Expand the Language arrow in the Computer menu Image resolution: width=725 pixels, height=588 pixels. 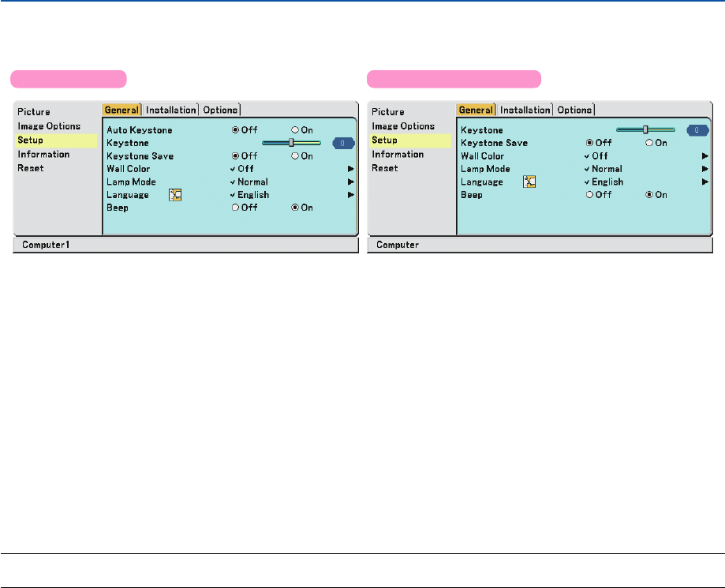click(x=705, y=182)
